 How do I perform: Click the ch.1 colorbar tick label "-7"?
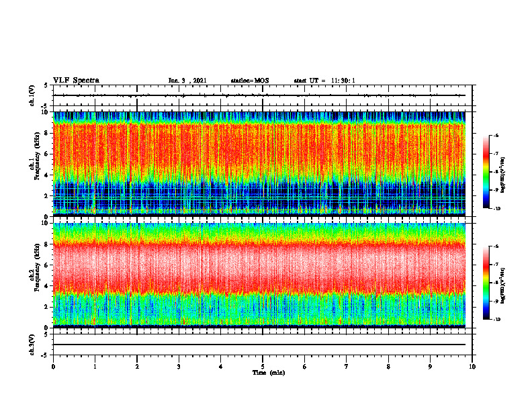496,154
